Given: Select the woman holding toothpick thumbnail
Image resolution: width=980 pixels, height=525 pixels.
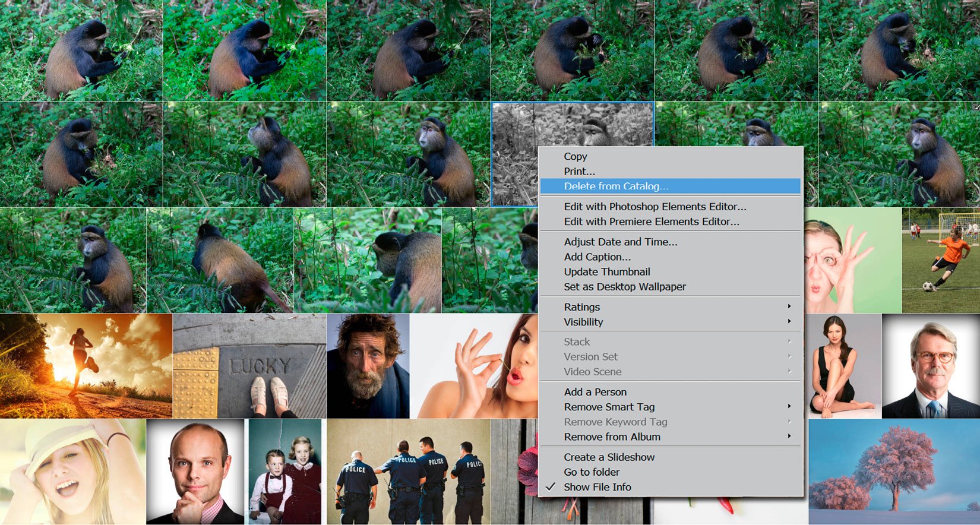Looking at the screenshot, I should (x=474, y=366).
